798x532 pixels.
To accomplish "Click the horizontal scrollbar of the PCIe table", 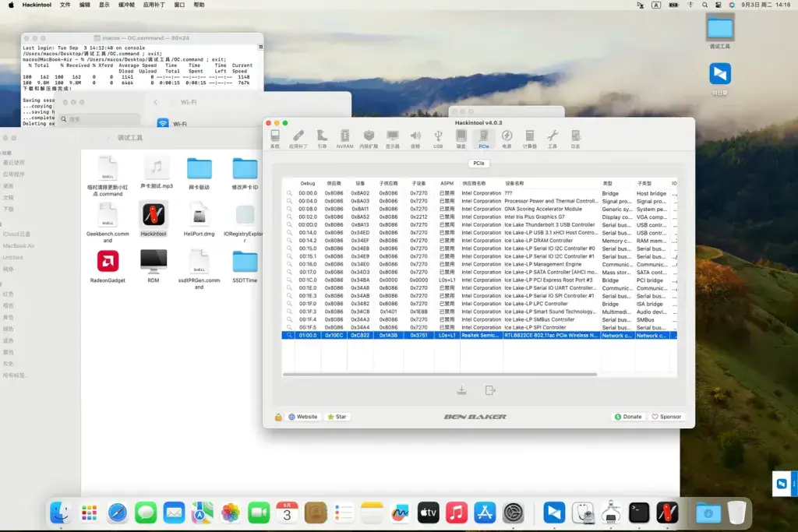I will click(440, 375).
